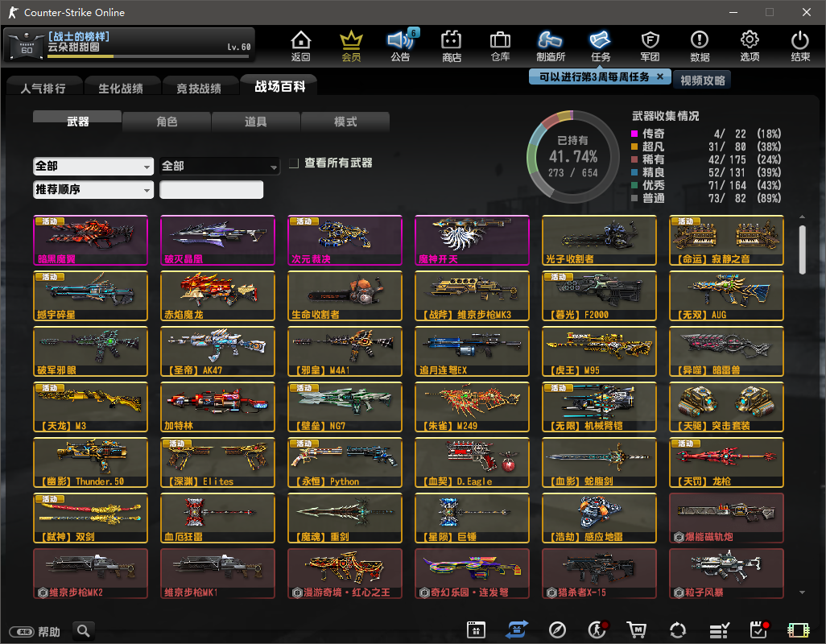Viewport: 826px width, 644px height.
Task: Open the 次元裁决 weapon card
Action: pos(345,240)
